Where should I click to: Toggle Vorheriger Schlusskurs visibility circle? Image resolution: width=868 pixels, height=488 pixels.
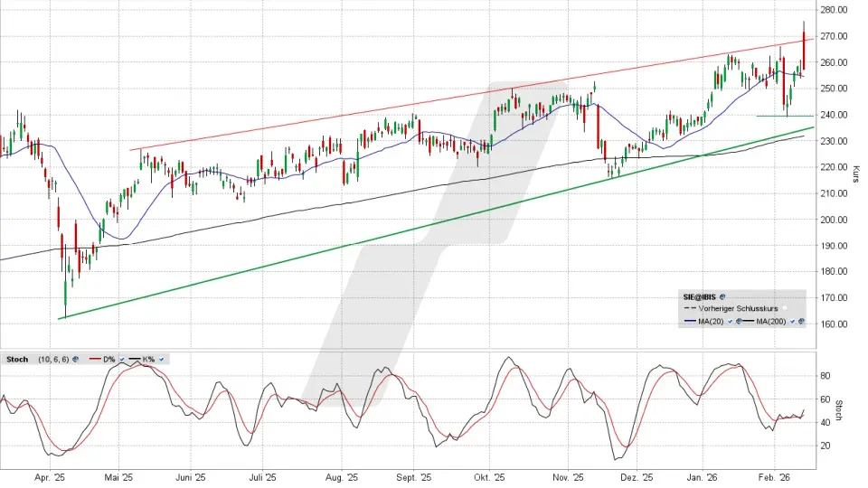(785, 308)
